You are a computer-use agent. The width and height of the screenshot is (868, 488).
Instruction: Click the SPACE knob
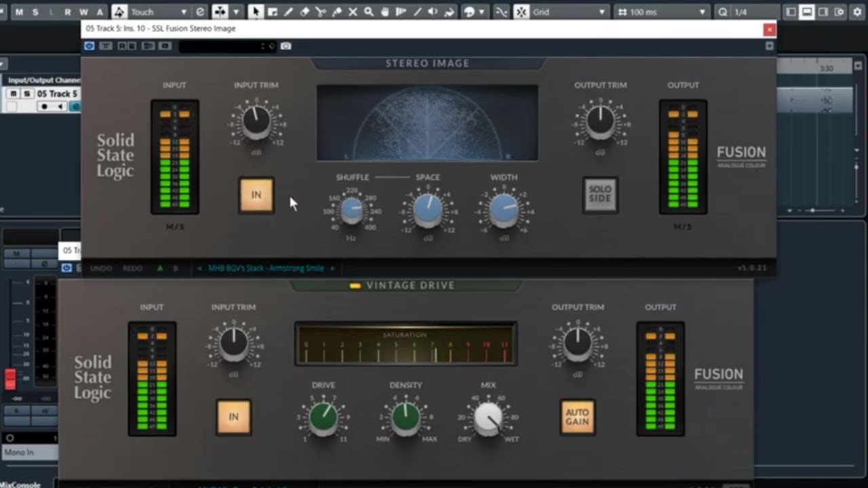pos(427,210)
